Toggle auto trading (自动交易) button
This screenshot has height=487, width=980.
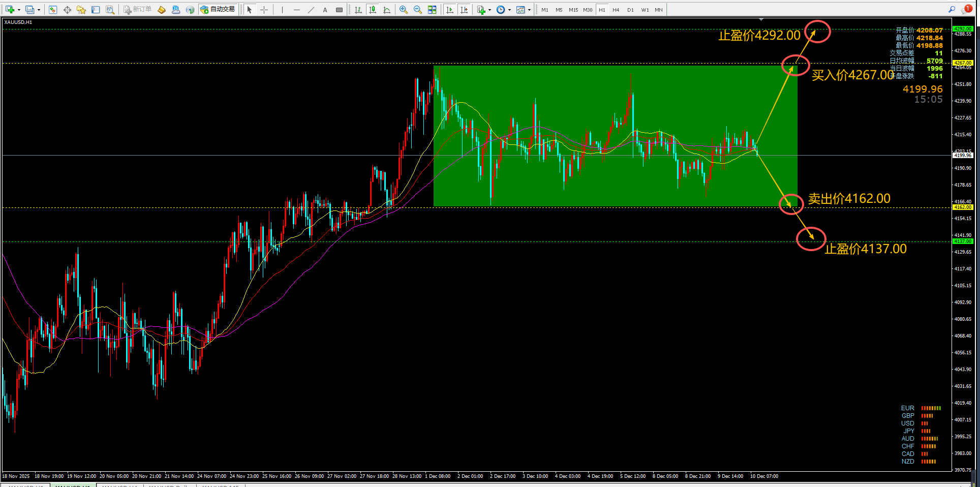pos(218,10)
